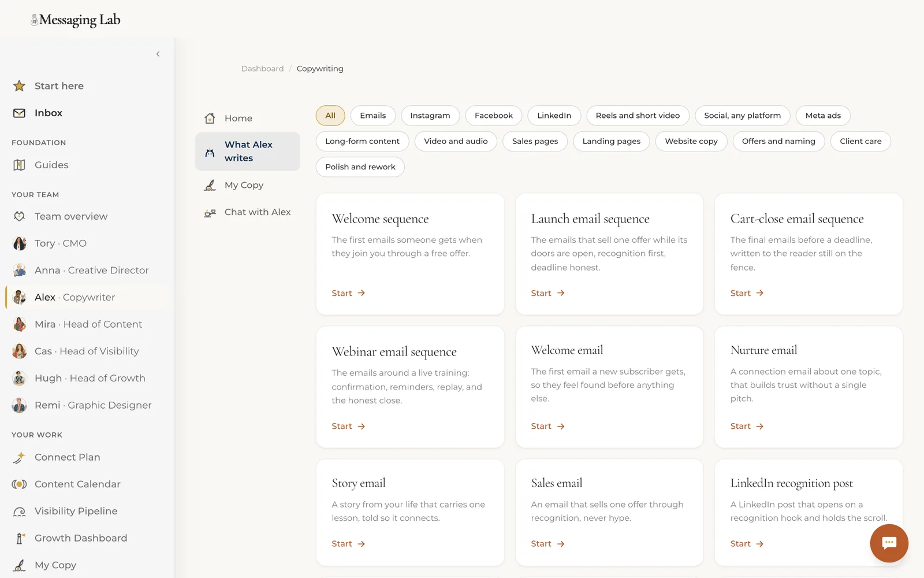The height and width of the screenshot is (578, 924).
Task: Filter by Instagram
Action: click(x=430, y=116)
